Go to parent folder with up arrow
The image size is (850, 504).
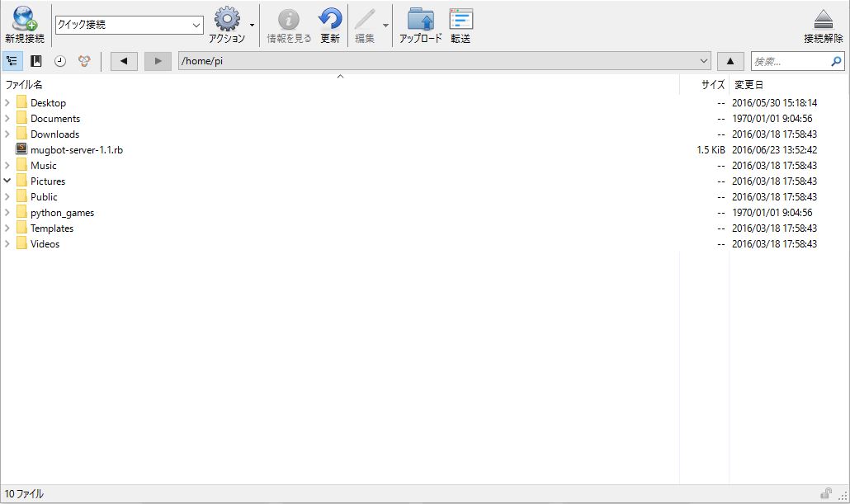coord(730,61)
